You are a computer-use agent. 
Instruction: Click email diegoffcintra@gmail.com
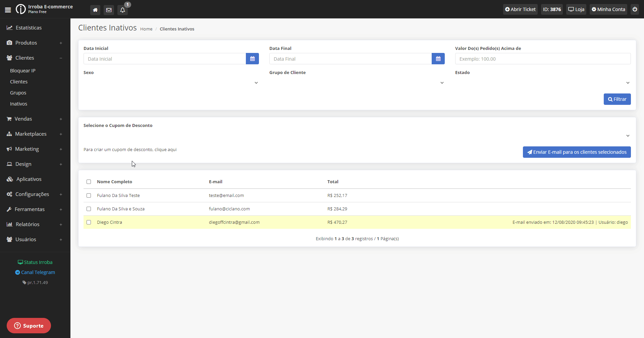pyautogui.click(x=234, y=222)
